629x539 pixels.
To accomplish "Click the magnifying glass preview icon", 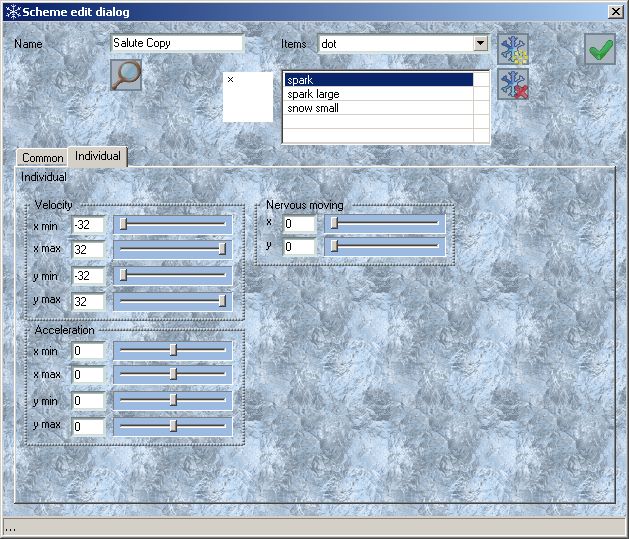I will (x=126, y=75).
